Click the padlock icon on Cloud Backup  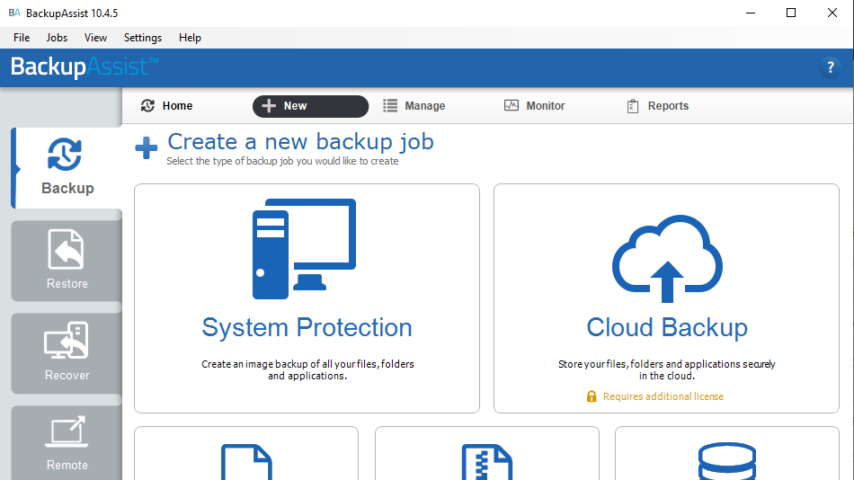(591, 396)
